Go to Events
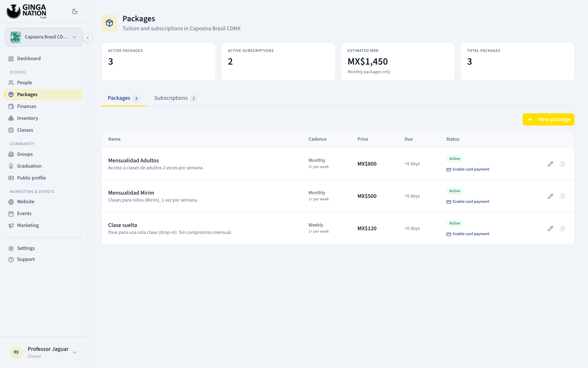 click(x=44, y=213)
